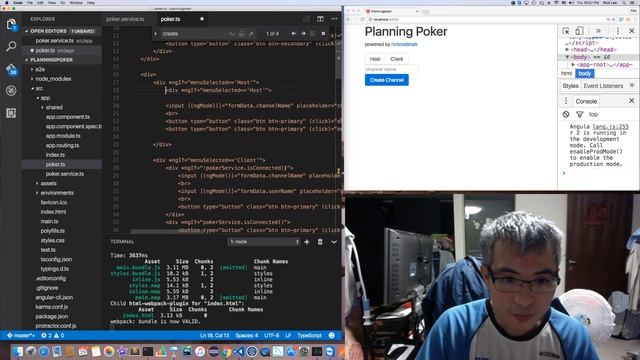
Task: Collapse the PLANNINGPOKER folder section
Action: 27,60
